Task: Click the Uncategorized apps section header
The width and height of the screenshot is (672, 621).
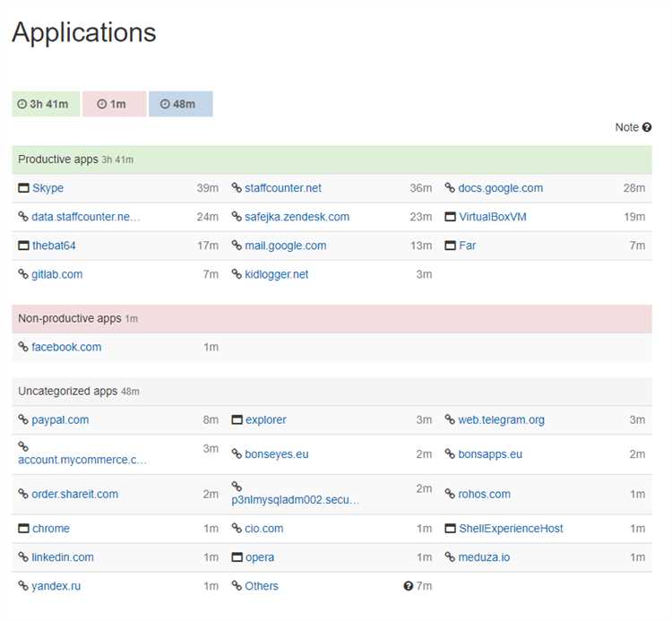Action: 332,392
